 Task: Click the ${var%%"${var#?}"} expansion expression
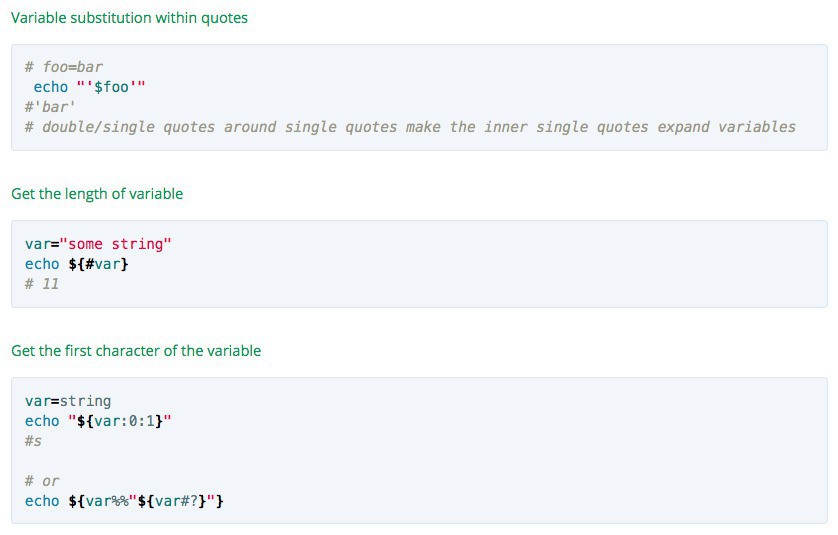pyautogui.click(x=146, y=501)
